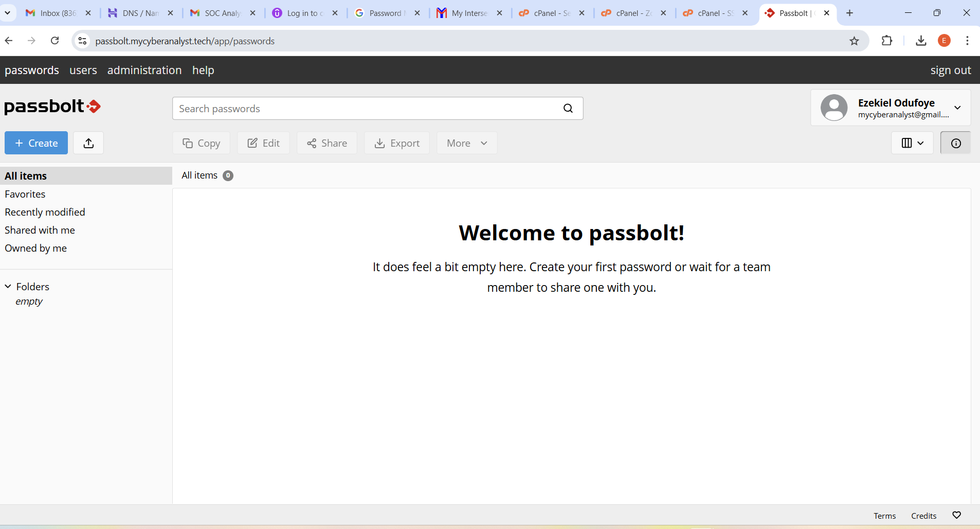Viewport: 980px width, 529px height.
Task: Open the browser downloads icon
Action: [921, 41]
